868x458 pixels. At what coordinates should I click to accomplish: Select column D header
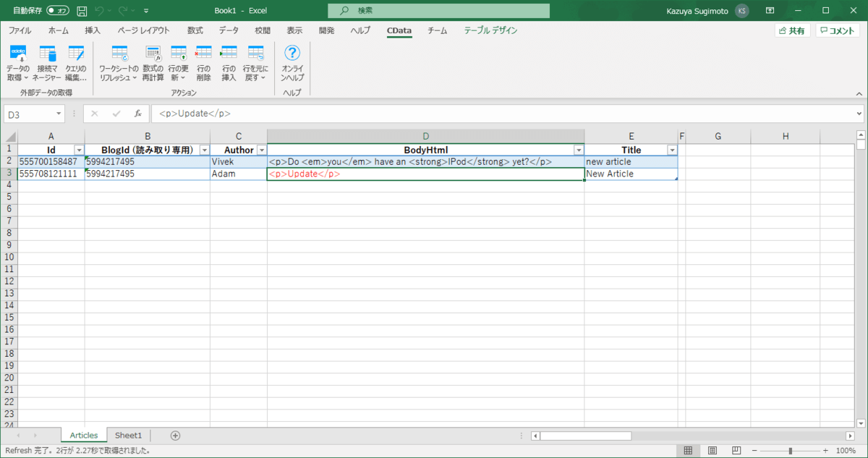pyautogui.click(x=426, y=137)
